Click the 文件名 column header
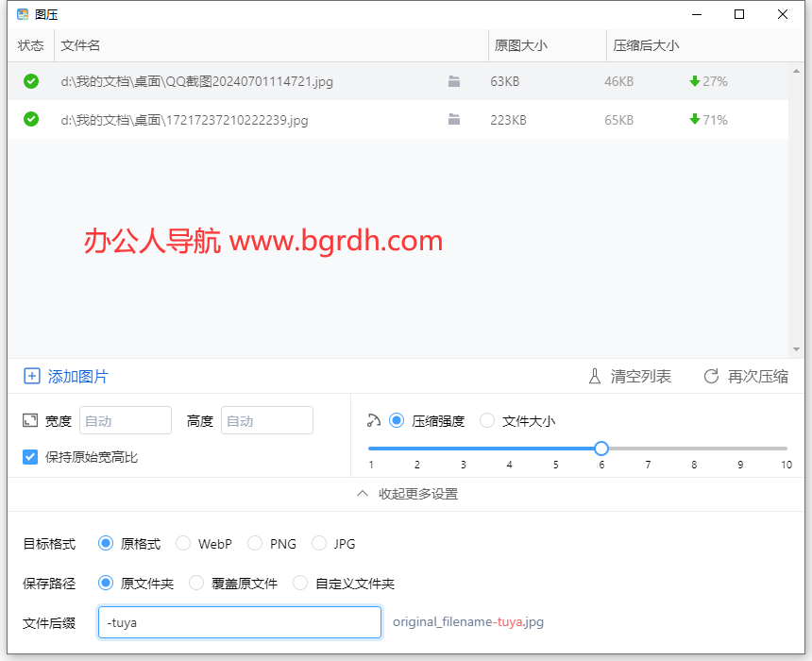This screenshot has width=812, height=661. pos(271,45)
